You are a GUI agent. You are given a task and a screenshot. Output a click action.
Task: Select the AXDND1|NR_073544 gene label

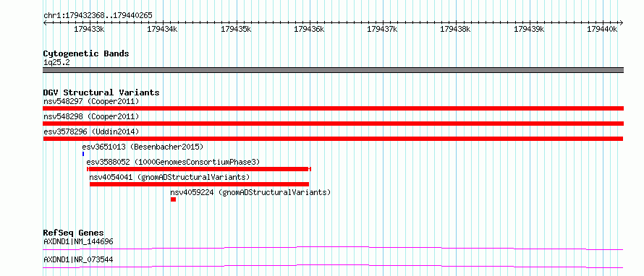tap(78, 259)
